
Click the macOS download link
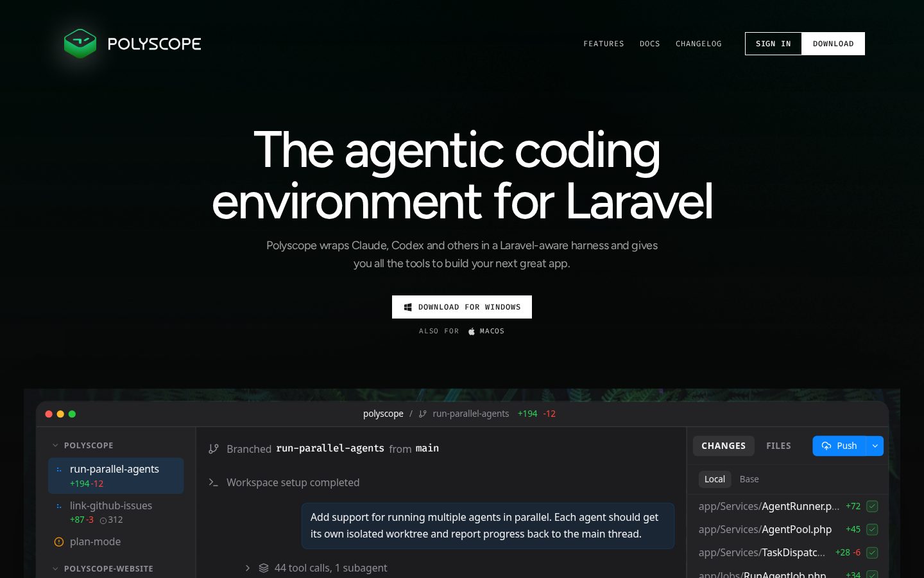(x=486, y=331)
